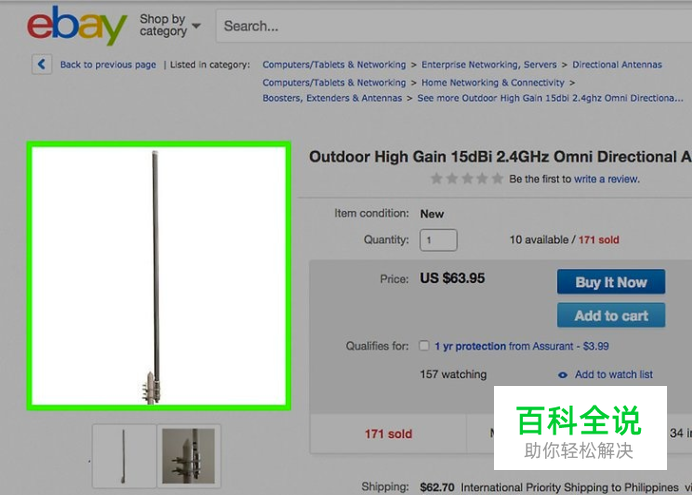Open Directional Antennas category link
The image size is (692, 495).
617,64
